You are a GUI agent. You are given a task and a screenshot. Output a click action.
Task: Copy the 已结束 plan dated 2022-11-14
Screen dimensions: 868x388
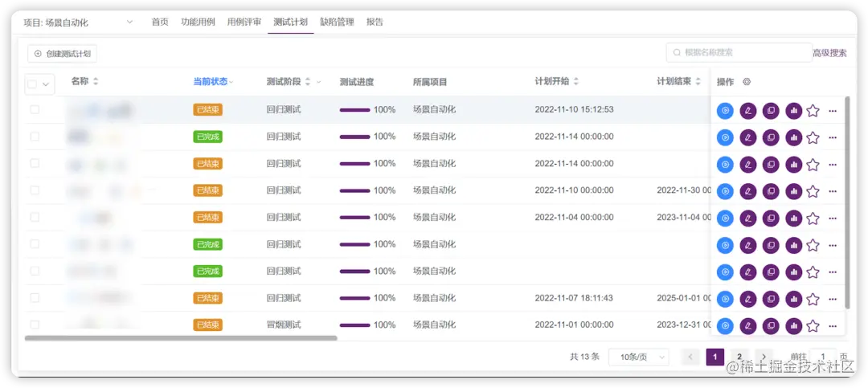click(771, 165)
